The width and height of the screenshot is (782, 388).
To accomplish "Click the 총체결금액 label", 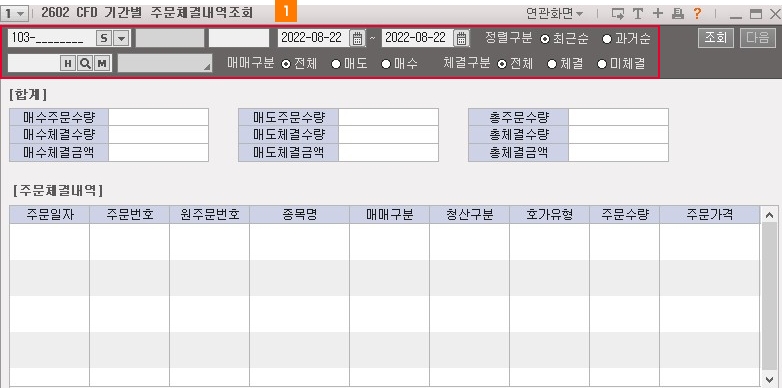I will (x=518, y=153).
